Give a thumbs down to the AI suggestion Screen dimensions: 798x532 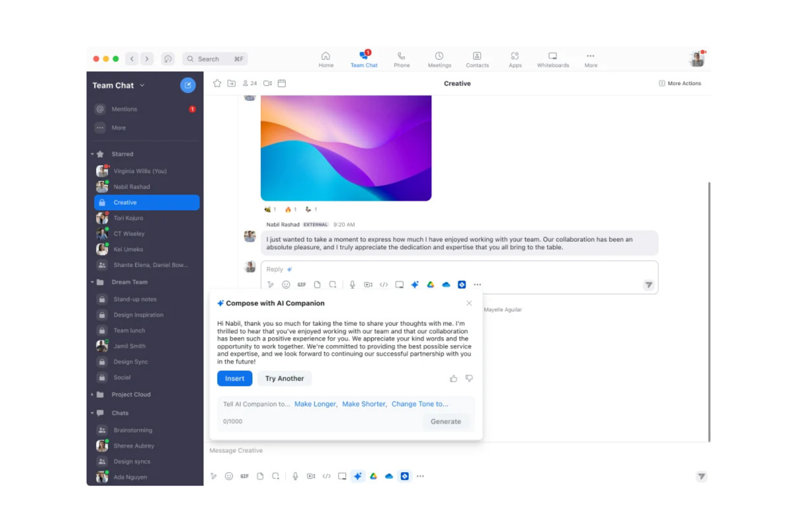pos(469,378)
